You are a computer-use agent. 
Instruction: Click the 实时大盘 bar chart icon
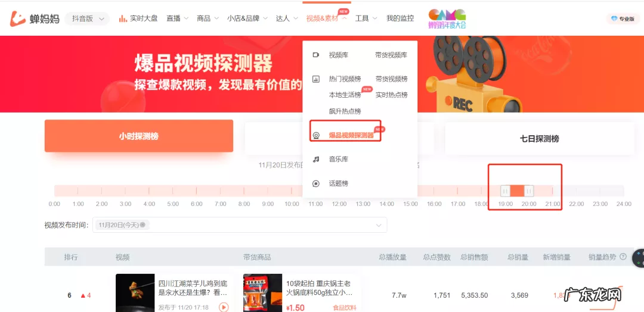[123, 18]
